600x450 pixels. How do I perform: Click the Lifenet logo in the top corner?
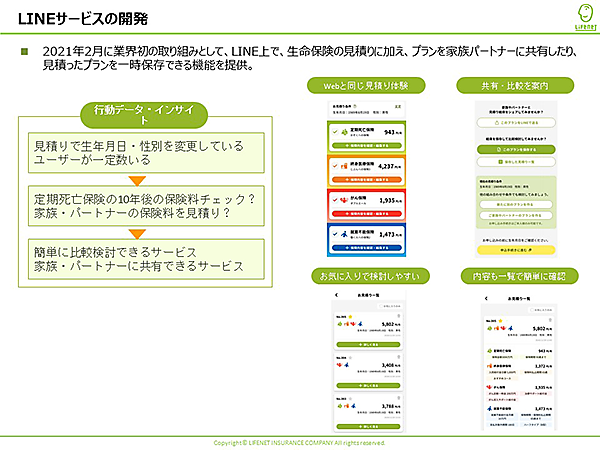pos(586,17)
